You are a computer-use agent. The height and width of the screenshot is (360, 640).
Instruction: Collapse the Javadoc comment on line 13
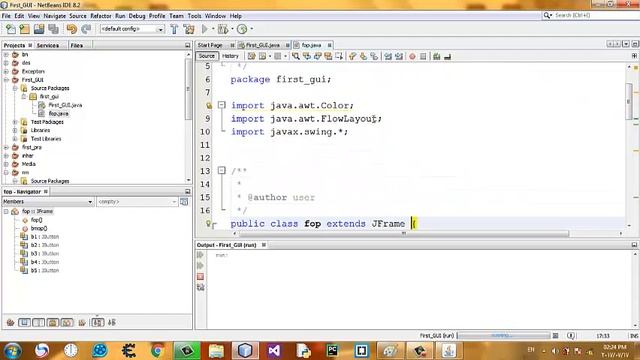pyautogui.click(x=222, y=170)
